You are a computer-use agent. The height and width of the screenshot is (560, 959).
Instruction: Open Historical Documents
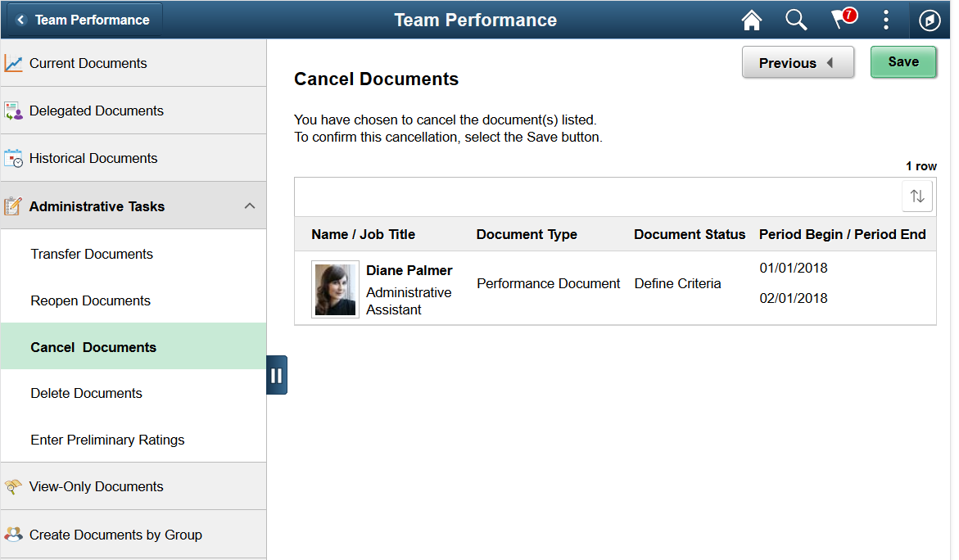coord(133,158)
